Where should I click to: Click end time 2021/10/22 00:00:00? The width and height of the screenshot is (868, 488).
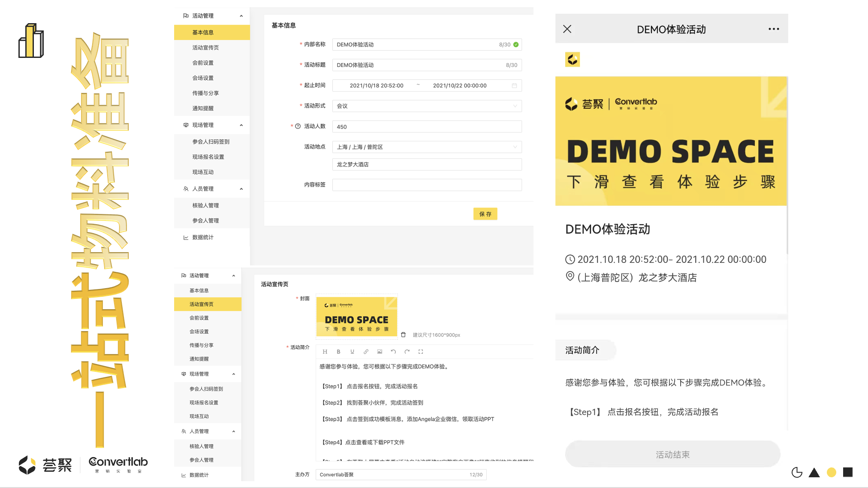[460, 86]
